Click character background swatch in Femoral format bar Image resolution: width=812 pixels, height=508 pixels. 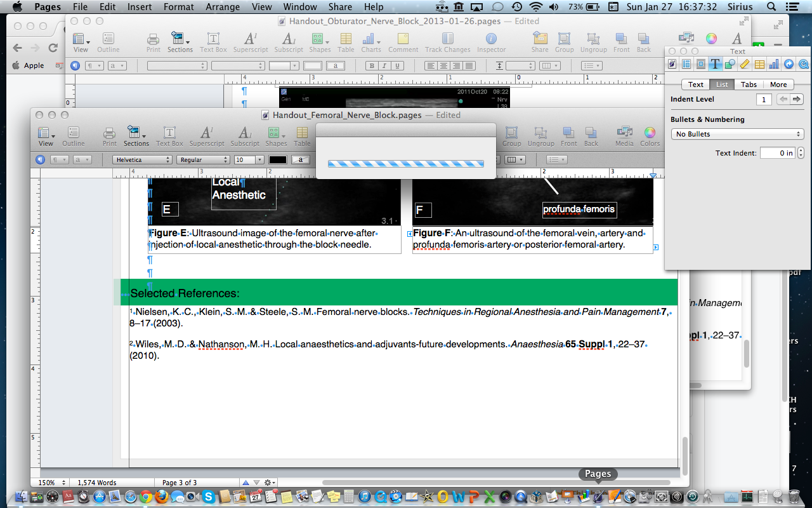[301, 159]
